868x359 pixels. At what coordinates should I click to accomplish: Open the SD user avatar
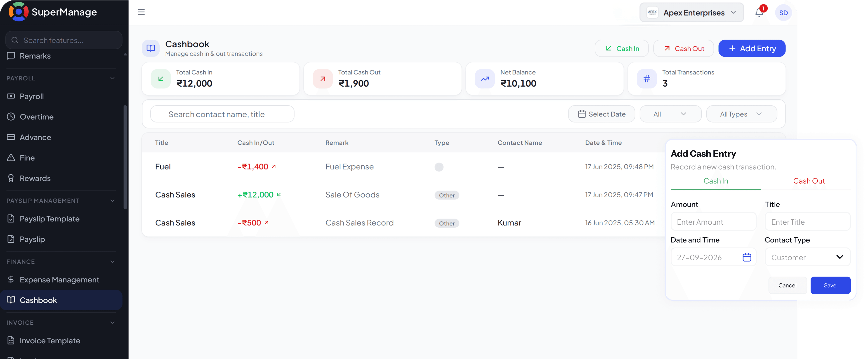click(783, 13)
